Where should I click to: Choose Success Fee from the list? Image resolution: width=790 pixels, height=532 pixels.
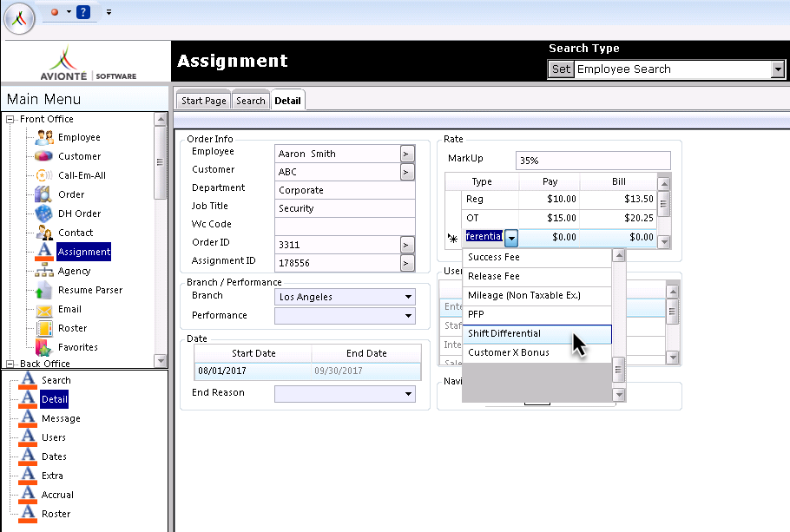pyautogui.click(x=537, y=258)
